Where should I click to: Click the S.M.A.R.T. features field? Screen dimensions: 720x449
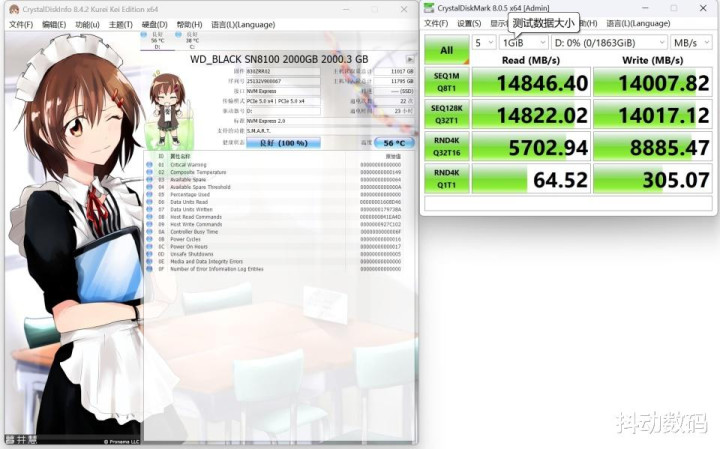(x=330, y=131)
